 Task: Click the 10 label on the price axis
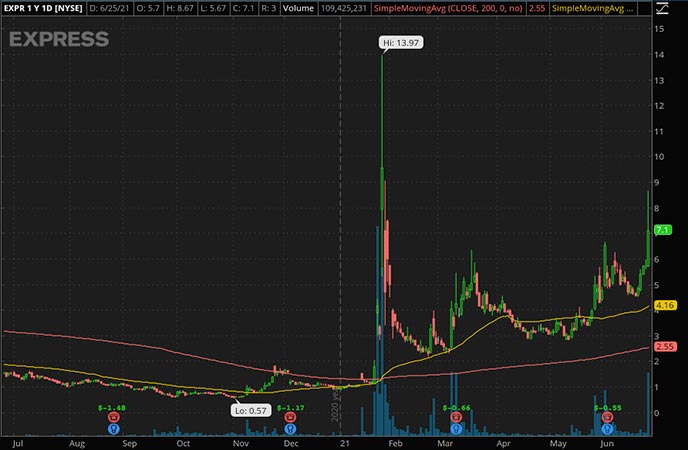pyautogui.click(x=659, y=157)
